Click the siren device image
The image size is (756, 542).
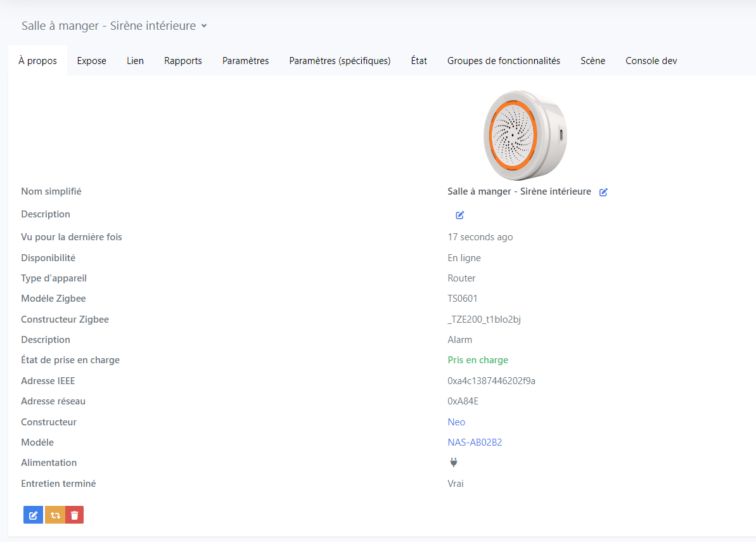pyautogui.click(x=524, y=134)
